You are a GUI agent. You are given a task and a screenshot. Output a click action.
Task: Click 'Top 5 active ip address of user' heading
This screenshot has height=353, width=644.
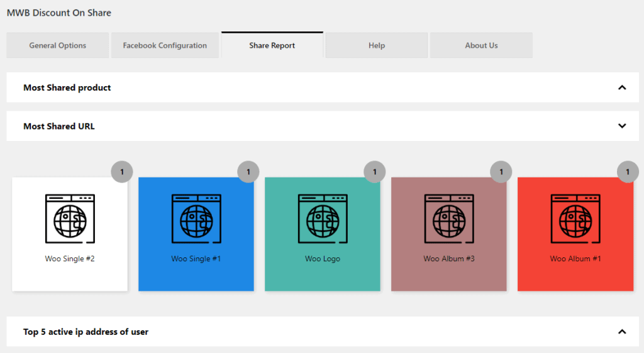(86, 332)
